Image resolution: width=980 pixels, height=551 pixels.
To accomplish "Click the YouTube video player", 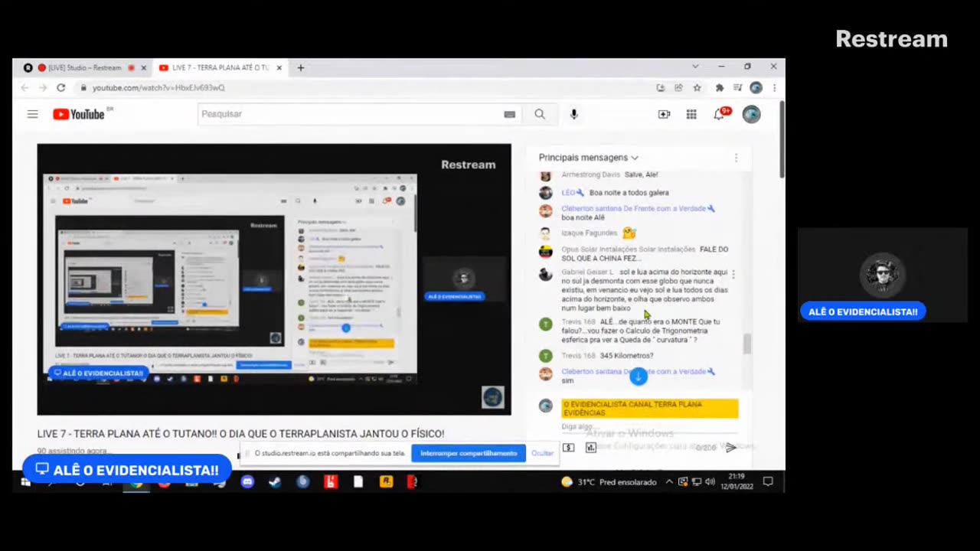I will click(274, 279).
